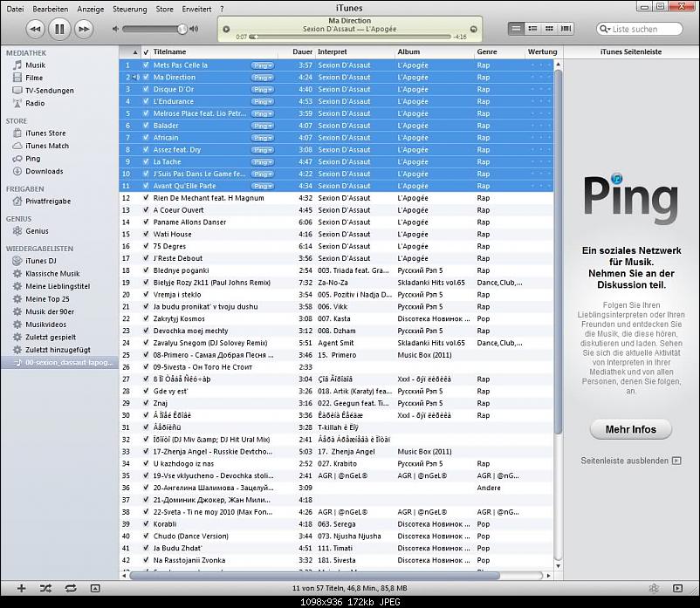
Task: Open the Bearbeiten menu
Action: pos(51,8)
